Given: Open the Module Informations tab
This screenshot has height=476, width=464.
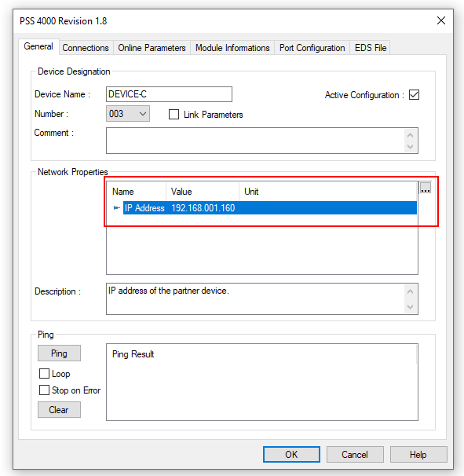Looking at the screenshot, I should point(232,48).
